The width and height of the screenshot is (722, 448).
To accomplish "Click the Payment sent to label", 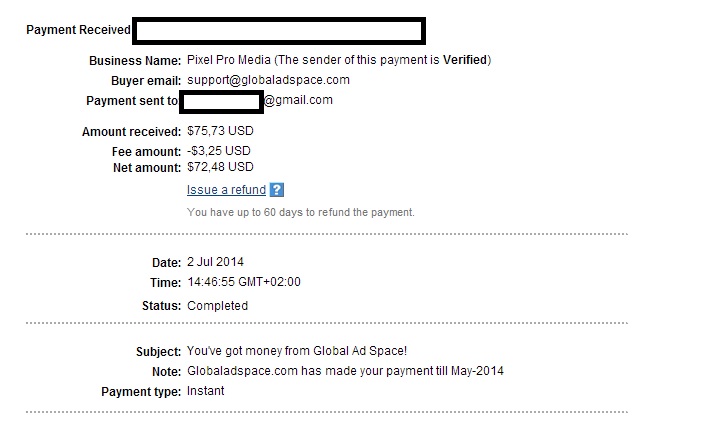I will (x=132, y=101).
